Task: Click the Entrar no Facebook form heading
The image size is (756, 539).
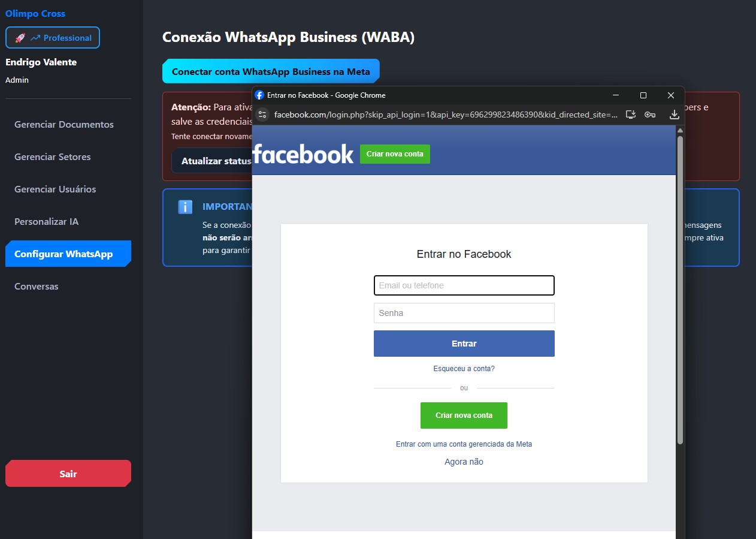Action: click(x=464, y=254)
